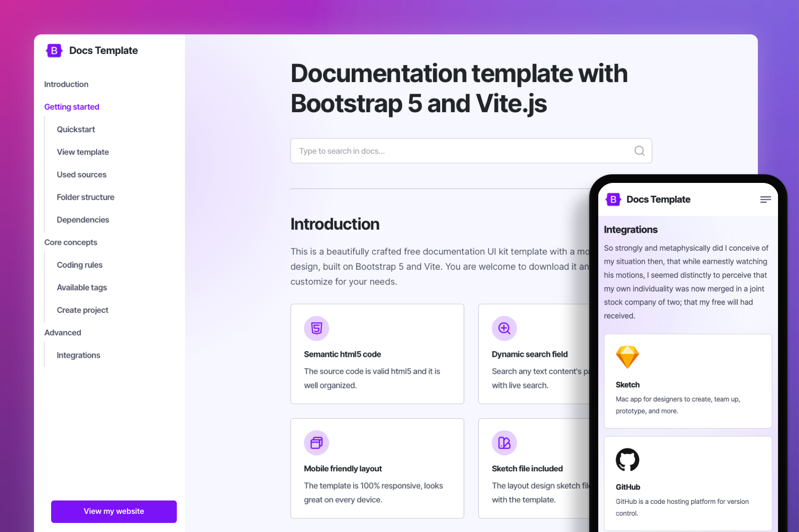Screen dimensions: 799x532
Task: Select the Coding rules entry
Action: 79,265
